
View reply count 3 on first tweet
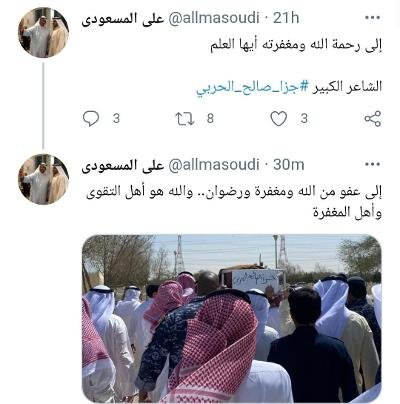(x=116, y=119)
